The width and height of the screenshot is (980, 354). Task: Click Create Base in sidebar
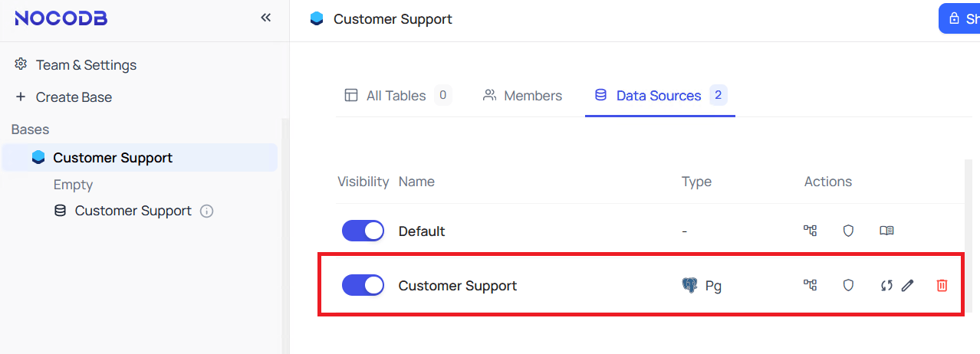[74, 97]
